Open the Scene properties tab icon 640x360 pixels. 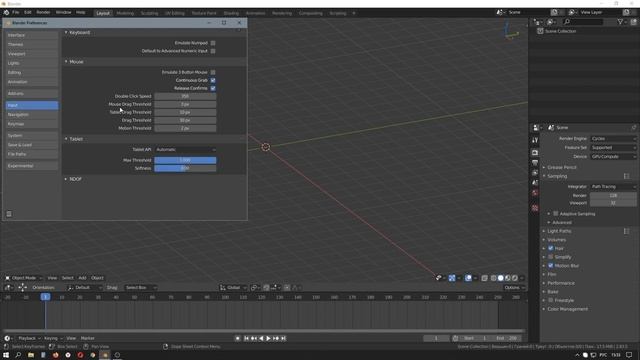tap(535, 182)
